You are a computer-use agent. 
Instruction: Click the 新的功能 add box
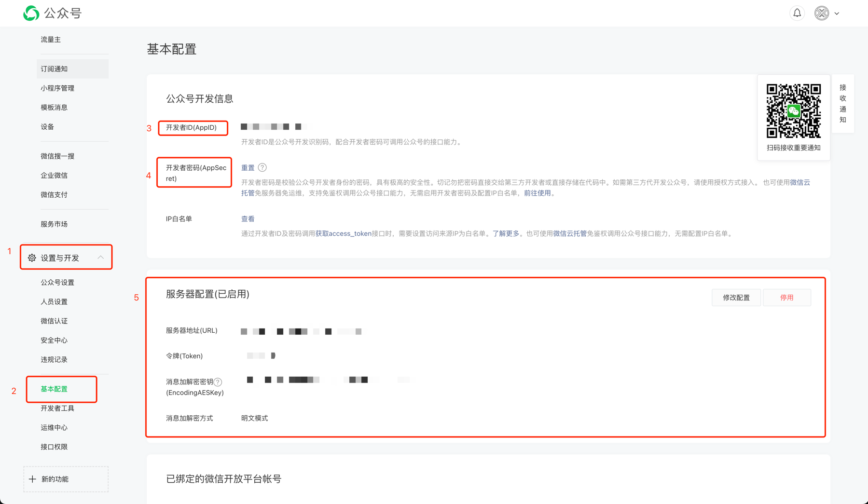click(66, 479)
